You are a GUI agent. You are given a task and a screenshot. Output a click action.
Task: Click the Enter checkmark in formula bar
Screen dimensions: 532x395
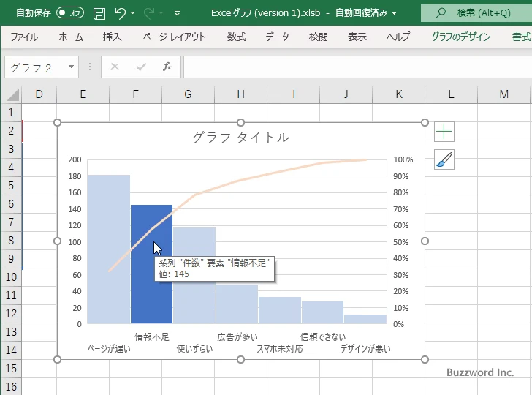(x=141, y=67)
